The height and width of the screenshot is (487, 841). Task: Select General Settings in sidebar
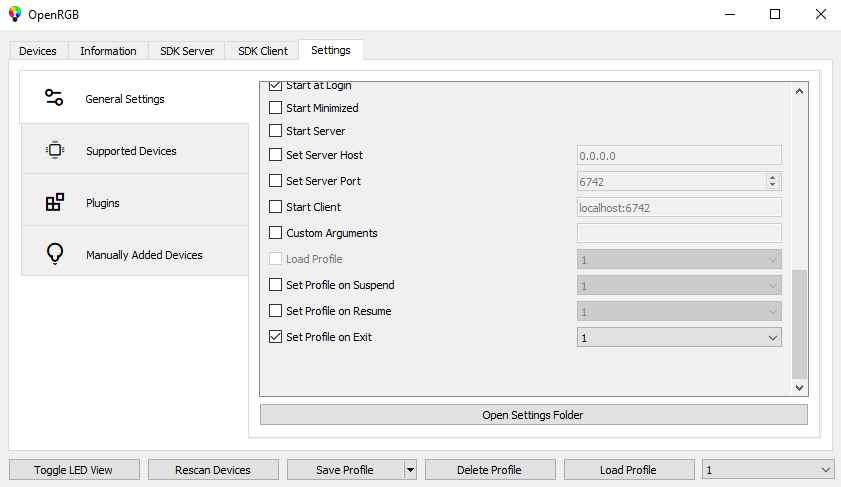coord(134,98)
